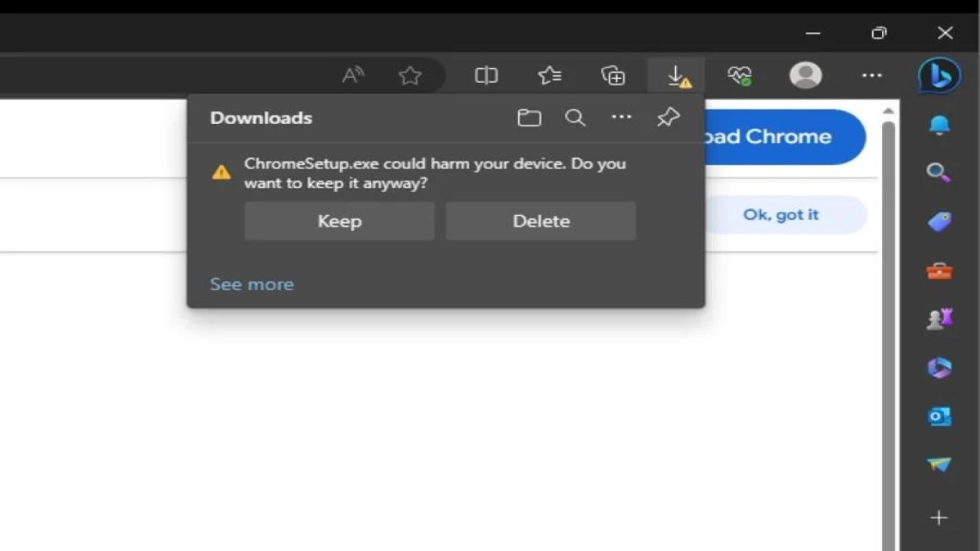The height and width of the screenshot is (551, 980).
Task: Search downloads with the magnifier icon
Action: pos(575,118)
